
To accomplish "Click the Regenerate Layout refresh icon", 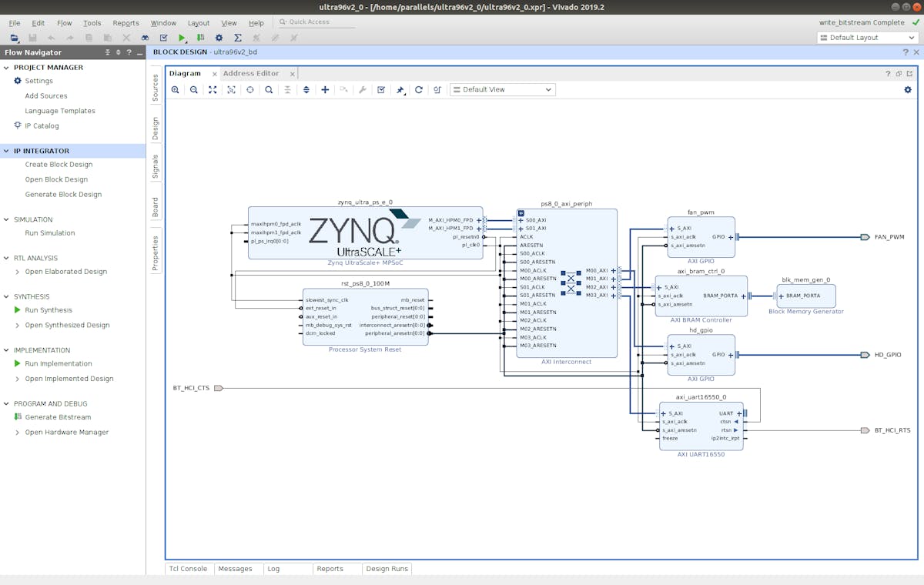I will 419,90.
